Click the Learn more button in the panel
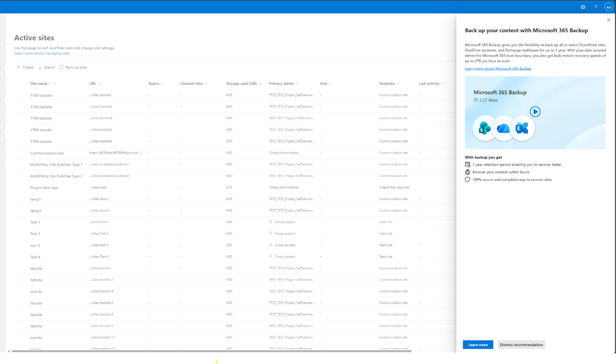616x364 pixels. click(x=478, y=345)
